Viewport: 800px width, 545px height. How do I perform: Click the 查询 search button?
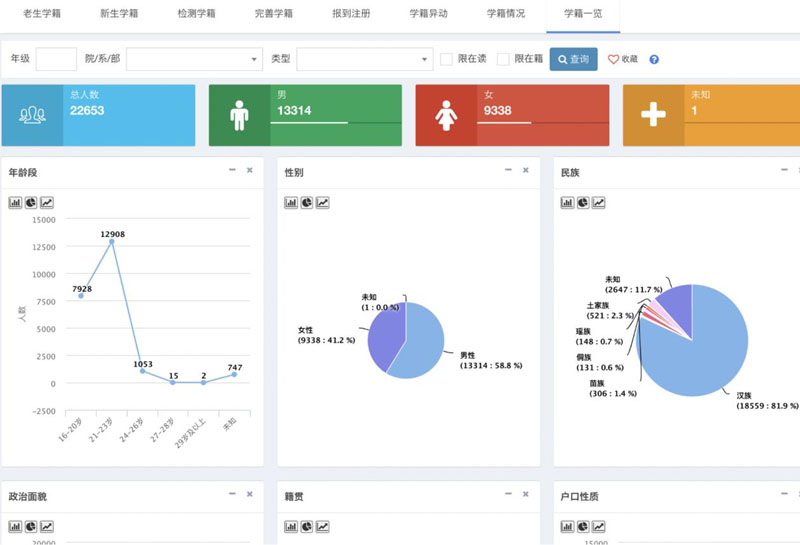[574, 59]
